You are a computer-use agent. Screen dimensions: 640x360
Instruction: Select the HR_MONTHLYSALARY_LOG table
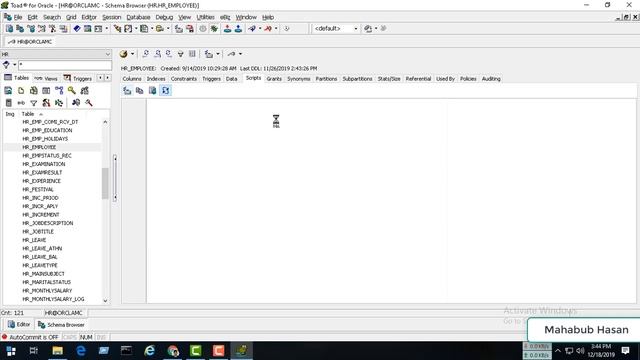(53, 299)
